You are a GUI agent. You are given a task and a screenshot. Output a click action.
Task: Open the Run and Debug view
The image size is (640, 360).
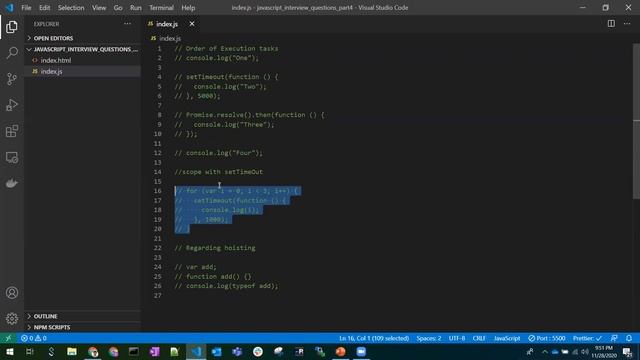(12, 105)
